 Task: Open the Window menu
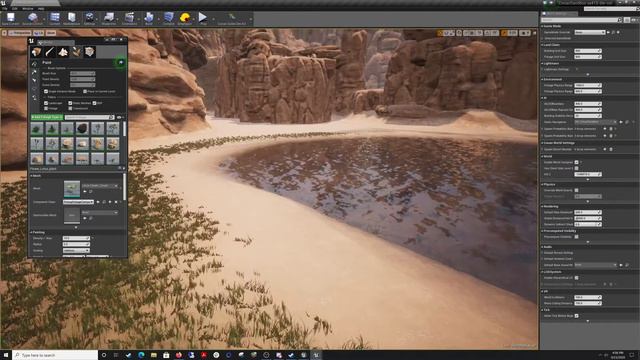pyautogui.click(x=27, y=8)
